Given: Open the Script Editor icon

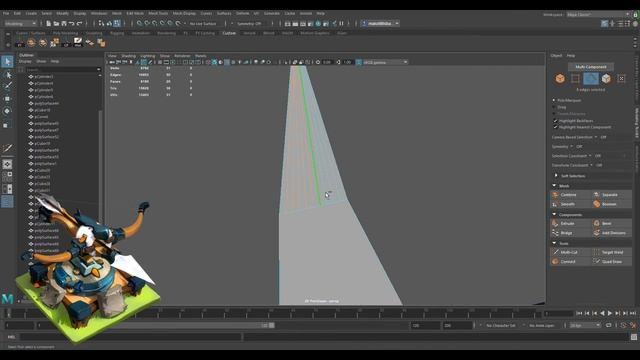Looking at the screenshot, I should click(x=633, y=337).
